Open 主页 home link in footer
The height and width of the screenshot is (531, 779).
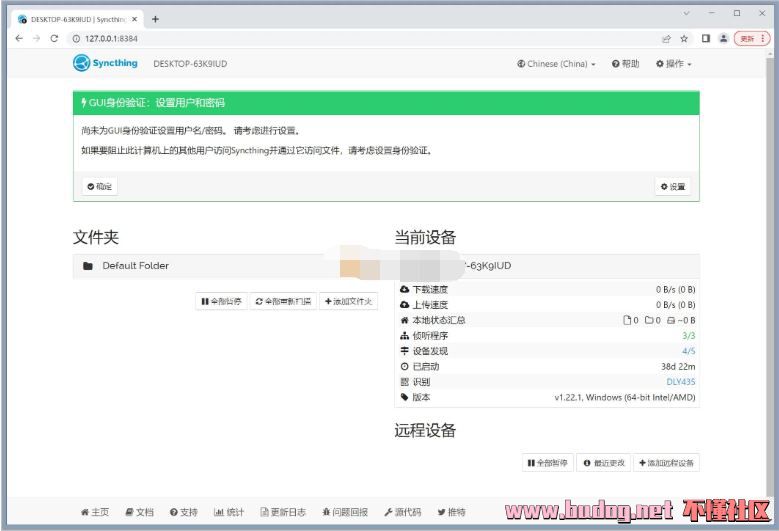pos(95,512)
